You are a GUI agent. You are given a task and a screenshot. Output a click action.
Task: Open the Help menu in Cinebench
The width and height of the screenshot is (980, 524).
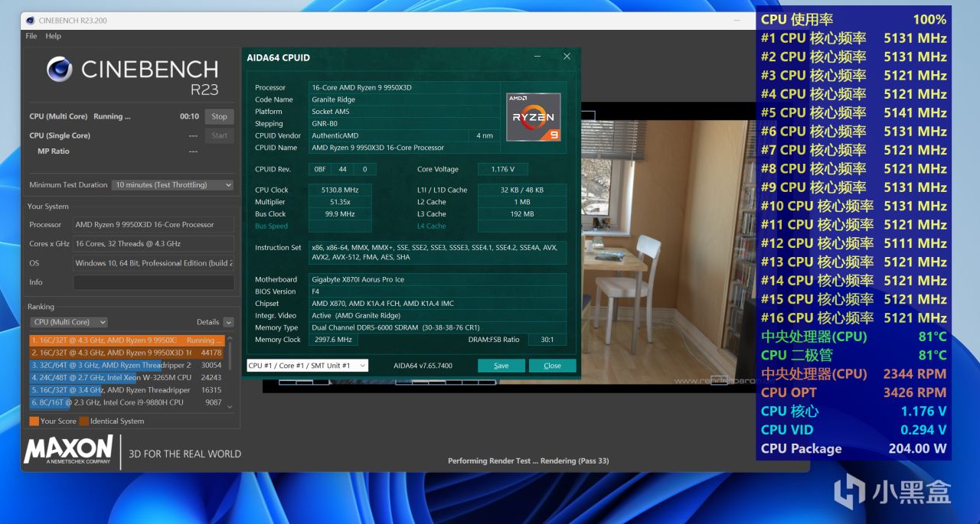53,36
